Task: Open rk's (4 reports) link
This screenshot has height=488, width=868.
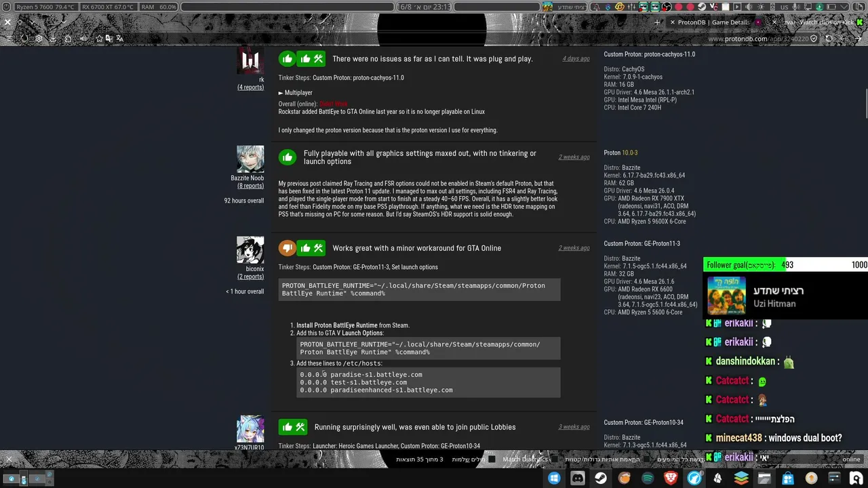Action: click(250, 87)
